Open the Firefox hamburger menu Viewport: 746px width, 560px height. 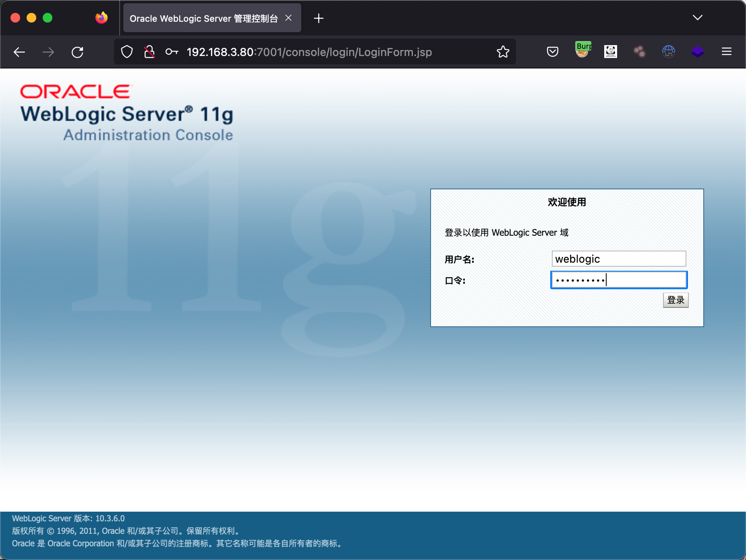tap(726, 52)
